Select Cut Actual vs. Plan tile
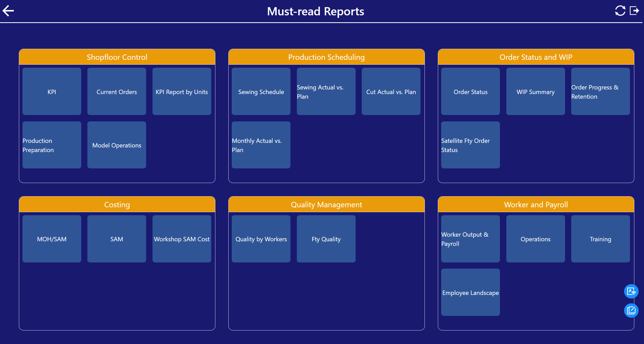Image resolution: width=644 pixels, height=344 pixels. pyautogui.click(x=391, y=91)
